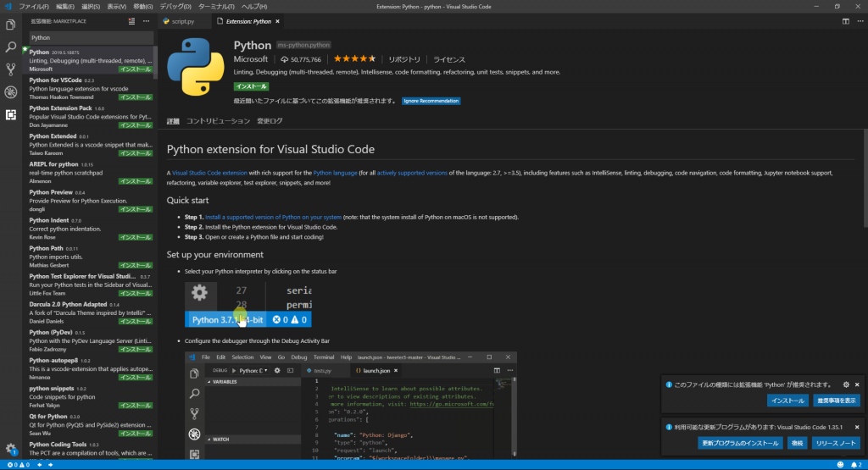
Task: Open the Debug view in activity bar
Action: point(10,91)
